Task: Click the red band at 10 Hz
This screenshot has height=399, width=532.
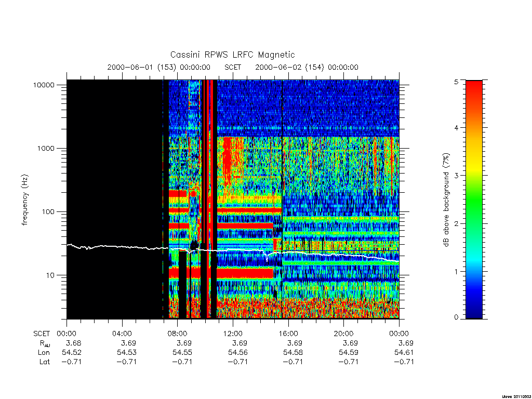Action: tap(245, 273)
